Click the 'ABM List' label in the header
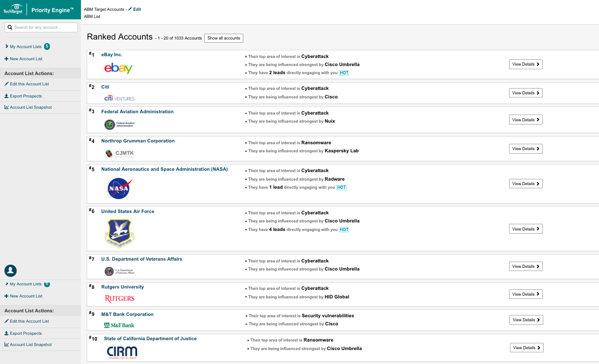The height and width of the screenshot is (364, 599). click(92, 17)
